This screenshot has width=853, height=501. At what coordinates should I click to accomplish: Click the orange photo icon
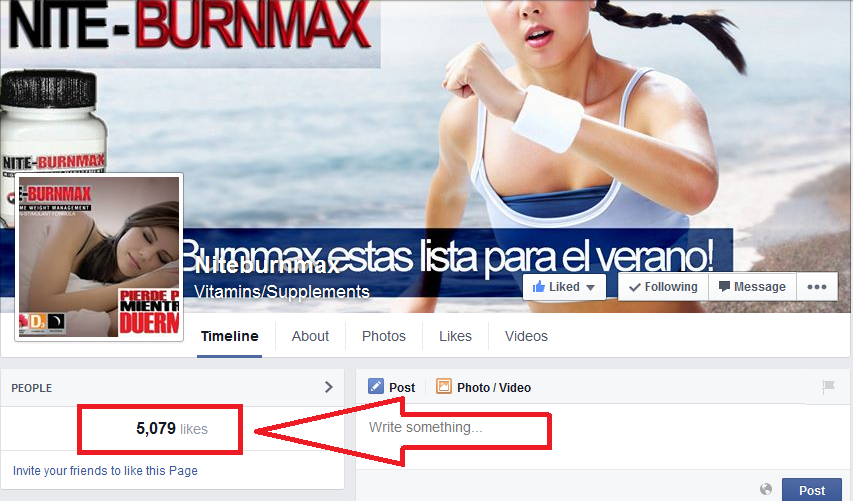(x=443, y=386)
